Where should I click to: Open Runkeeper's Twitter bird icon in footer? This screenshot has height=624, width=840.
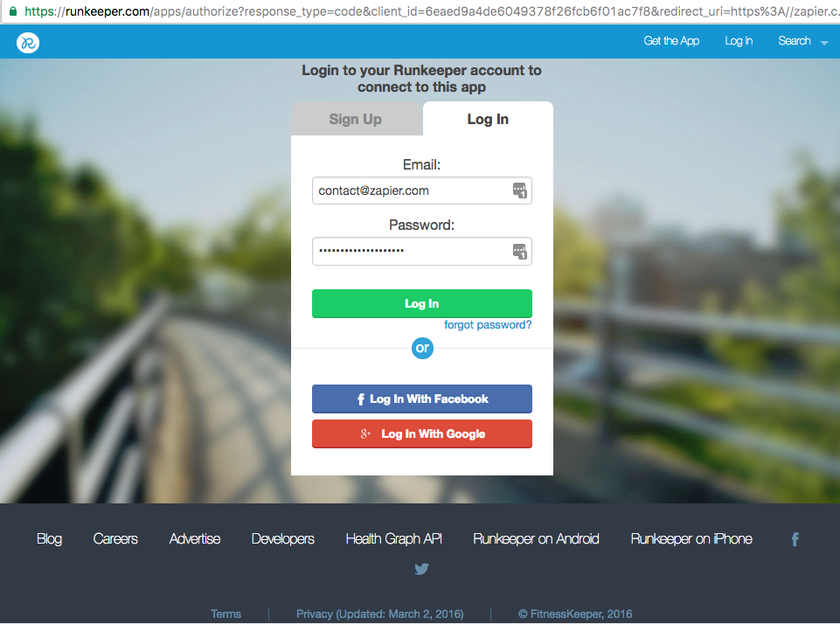[x=421, y=569]
